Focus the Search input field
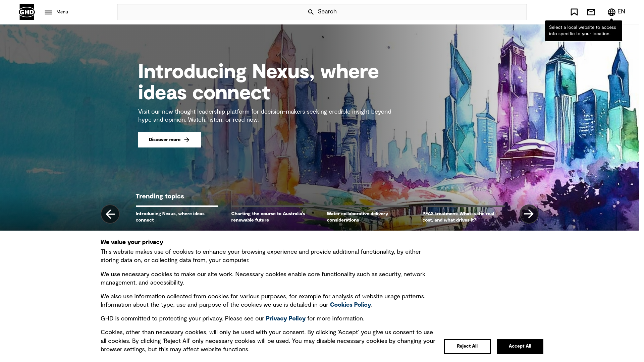Viewport: 644px width, 362px height. click(322, 12)
